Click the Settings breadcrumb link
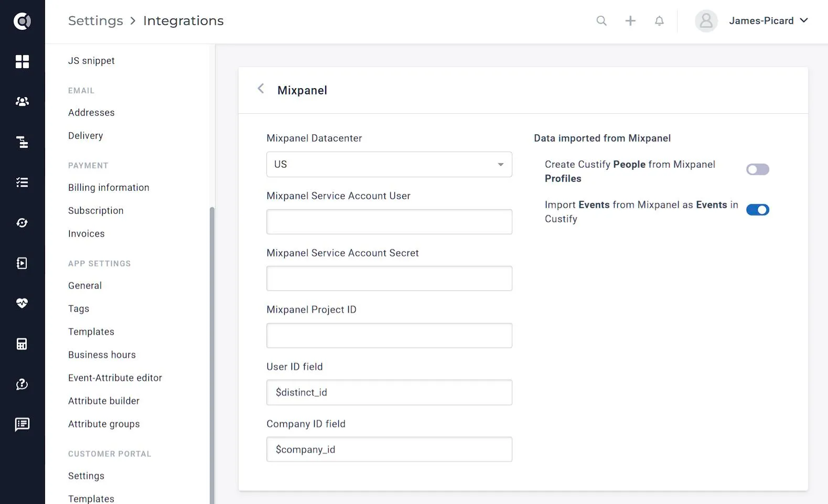 coord(95,20)
